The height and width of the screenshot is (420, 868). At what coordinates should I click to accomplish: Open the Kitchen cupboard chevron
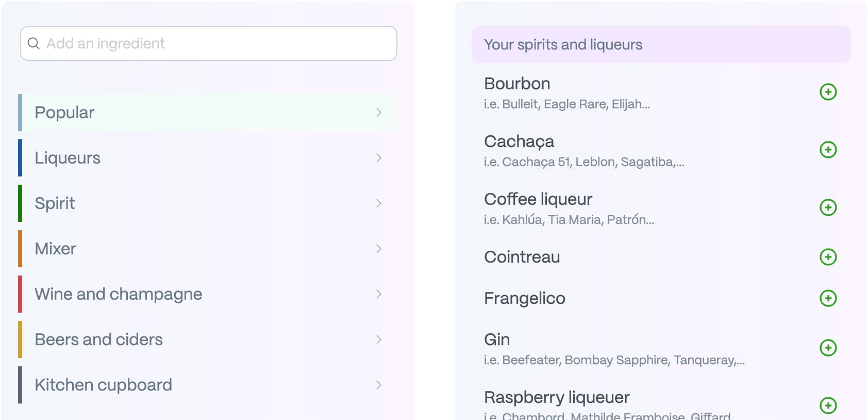point(379,385)
